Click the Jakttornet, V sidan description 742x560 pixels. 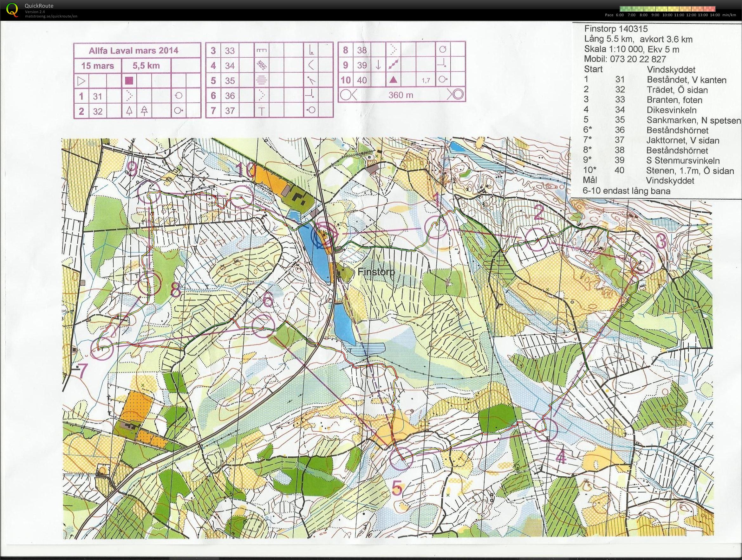(x=683, y=140)
